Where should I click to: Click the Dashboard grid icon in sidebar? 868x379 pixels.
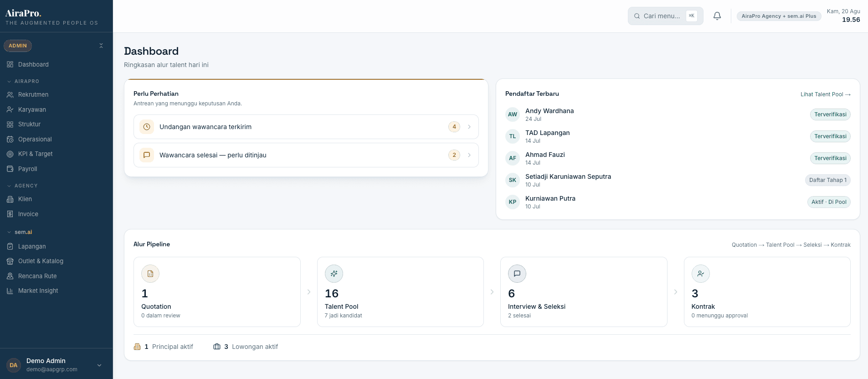pyautogui.click(x=10, y=64)
